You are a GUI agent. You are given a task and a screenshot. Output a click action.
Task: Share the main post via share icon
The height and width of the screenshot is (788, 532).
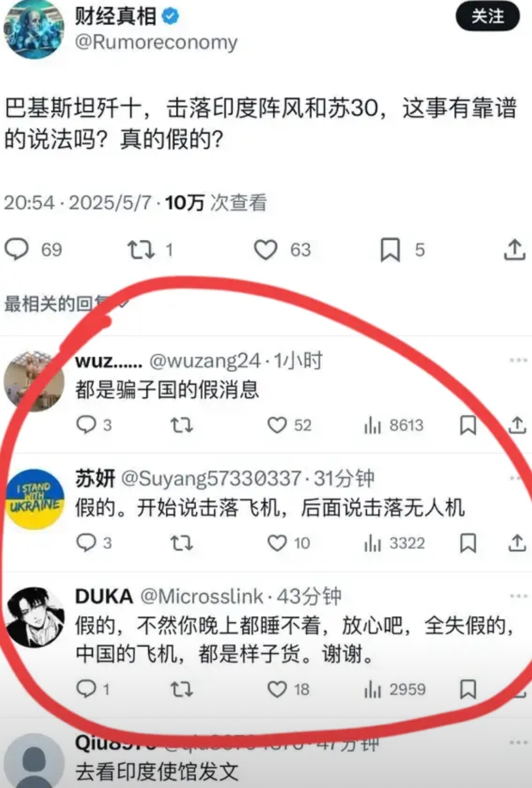(x=514, y=249)
